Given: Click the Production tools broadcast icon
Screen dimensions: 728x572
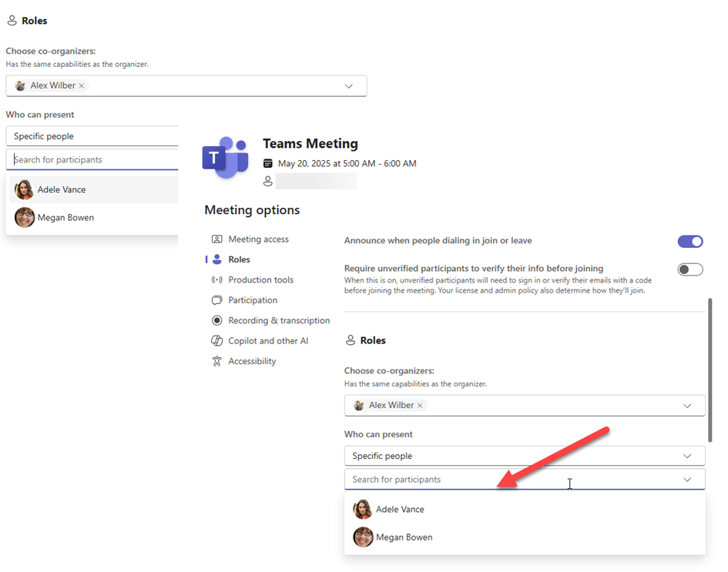Looking at the screenshot, I should point(216,279).
